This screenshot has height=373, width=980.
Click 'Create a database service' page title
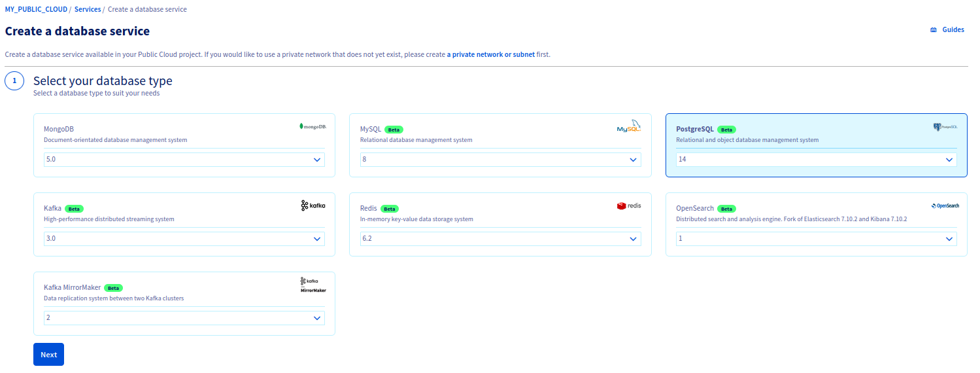[77, 31]
